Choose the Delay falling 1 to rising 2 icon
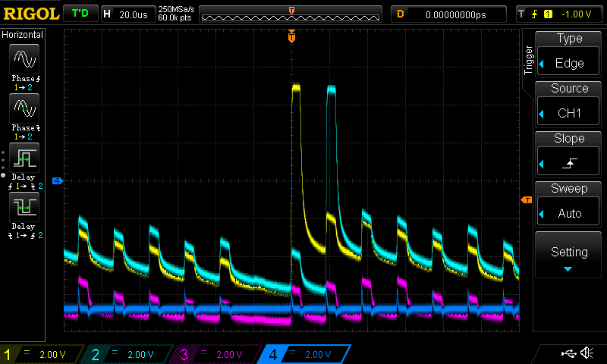The height and width of the screenshot is (364, 607). coord(24,207)
